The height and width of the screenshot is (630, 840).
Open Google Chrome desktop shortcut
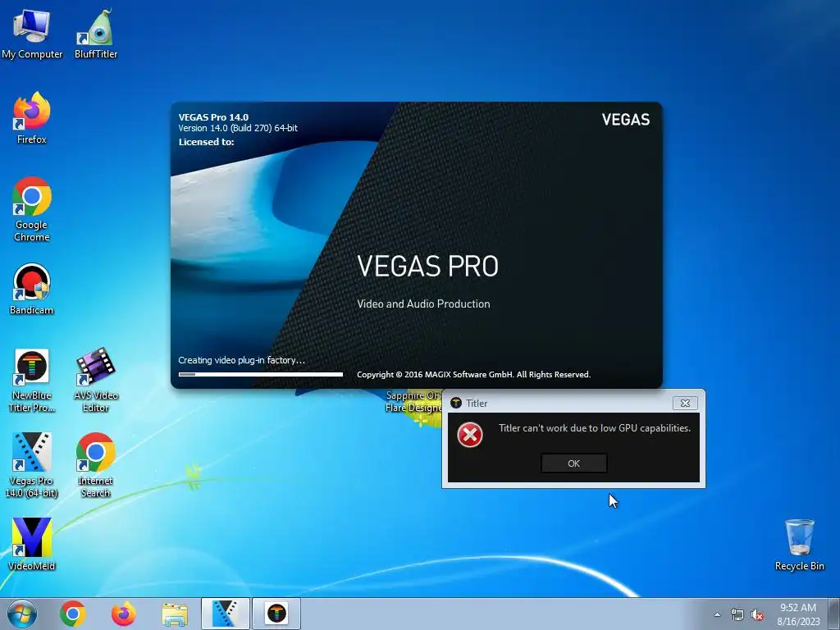[x=32, y=209]
